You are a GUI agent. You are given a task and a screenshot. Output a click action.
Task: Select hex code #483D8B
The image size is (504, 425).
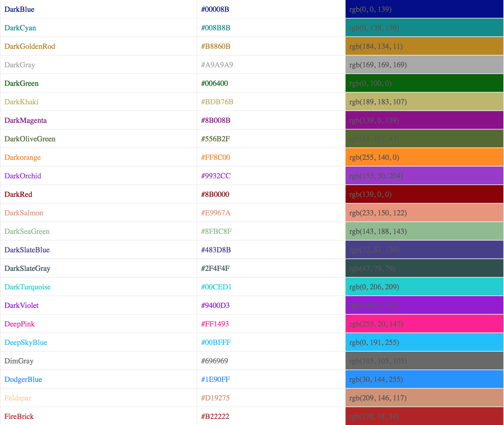pyautogui.click(x=216, y=250)
